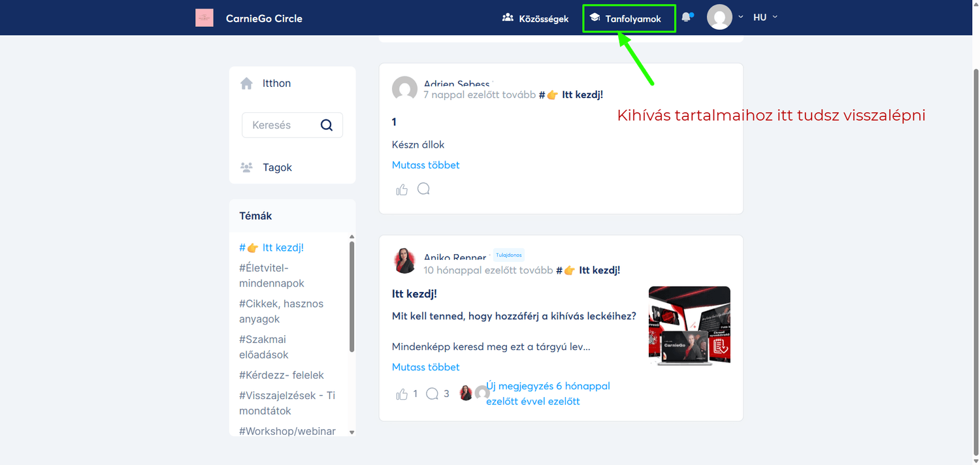Like Aniko Renner's Itt kezdj! post

[402, 394]
